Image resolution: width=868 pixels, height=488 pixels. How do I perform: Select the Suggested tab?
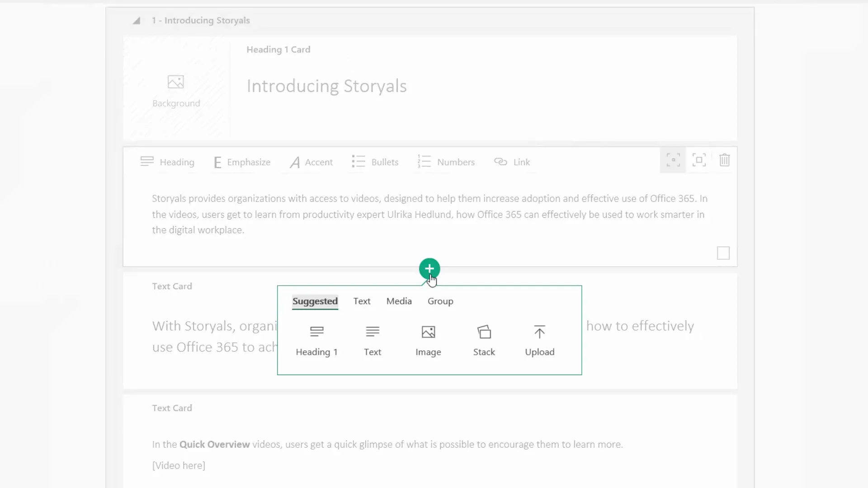(315, 301)
